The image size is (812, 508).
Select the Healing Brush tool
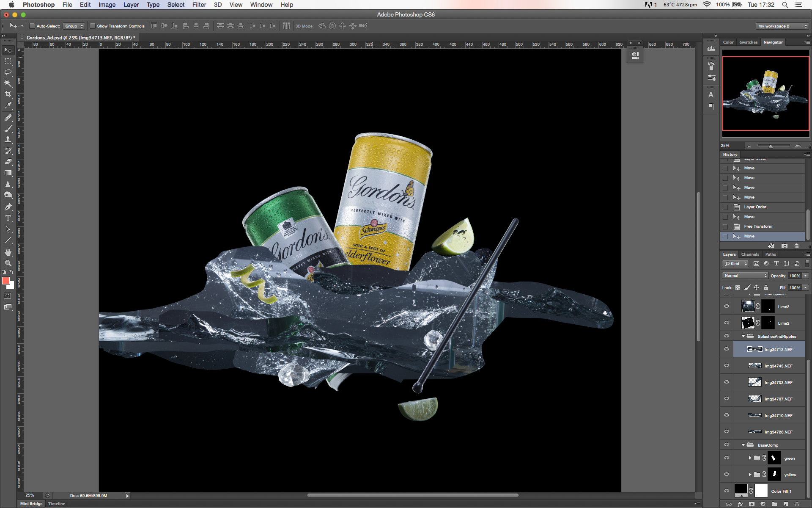[8, 118]
